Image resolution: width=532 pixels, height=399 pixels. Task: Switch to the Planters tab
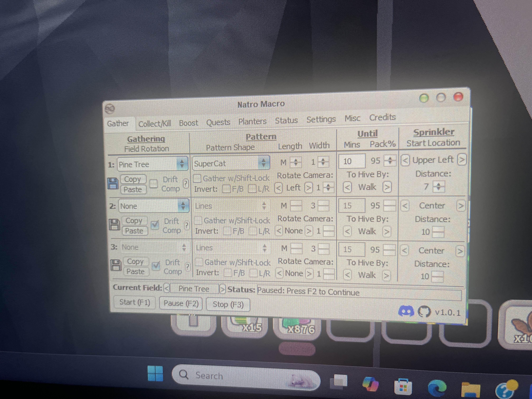click(x=252, y=122)
